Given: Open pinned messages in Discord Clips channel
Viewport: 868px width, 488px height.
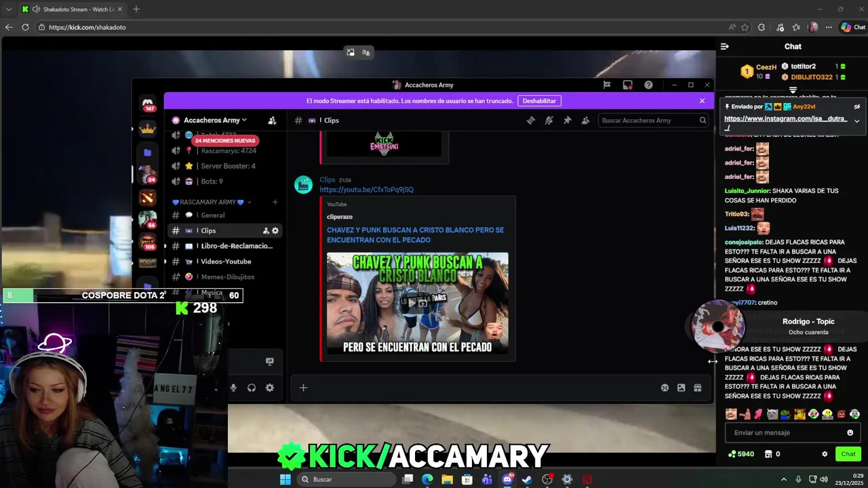Looking at the screenshot, I should tap(567, 120).
